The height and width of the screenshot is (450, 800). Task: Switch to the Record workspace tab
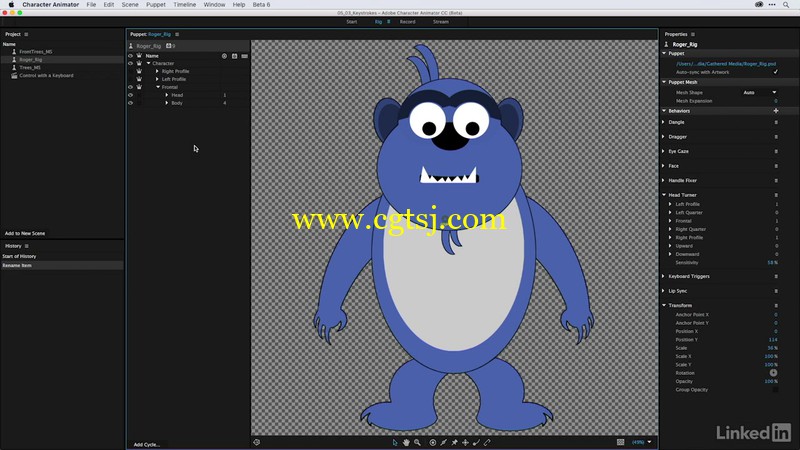coord(407,22)
